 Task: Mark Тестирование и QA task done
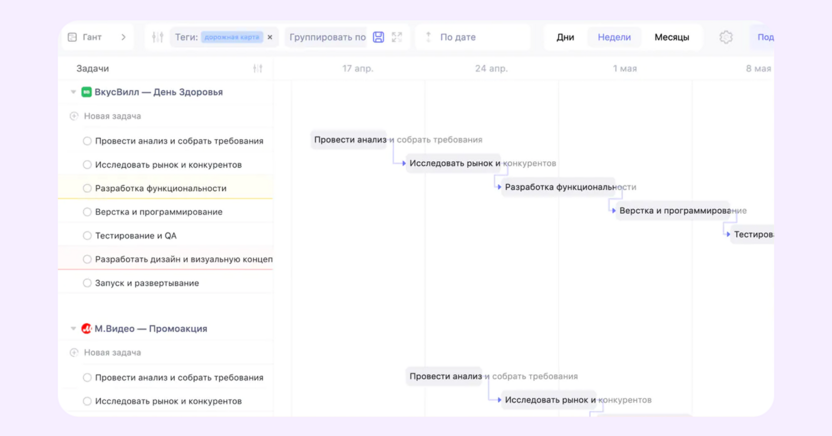tap(87, 236)
